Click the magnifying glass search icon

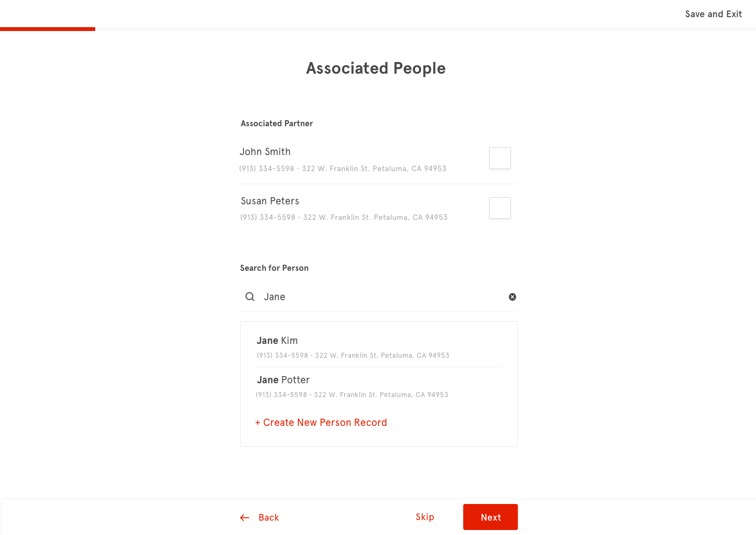click(250, 297)
